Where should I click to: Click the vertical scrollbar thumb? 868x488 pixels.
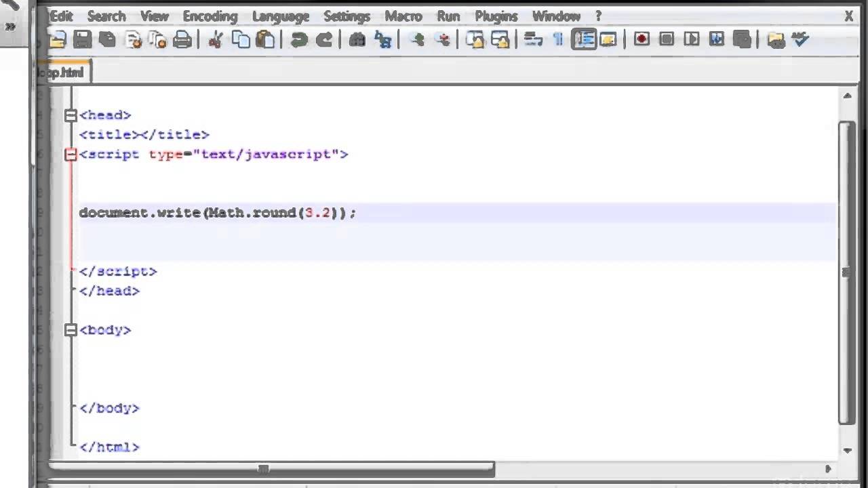(847, 272)
